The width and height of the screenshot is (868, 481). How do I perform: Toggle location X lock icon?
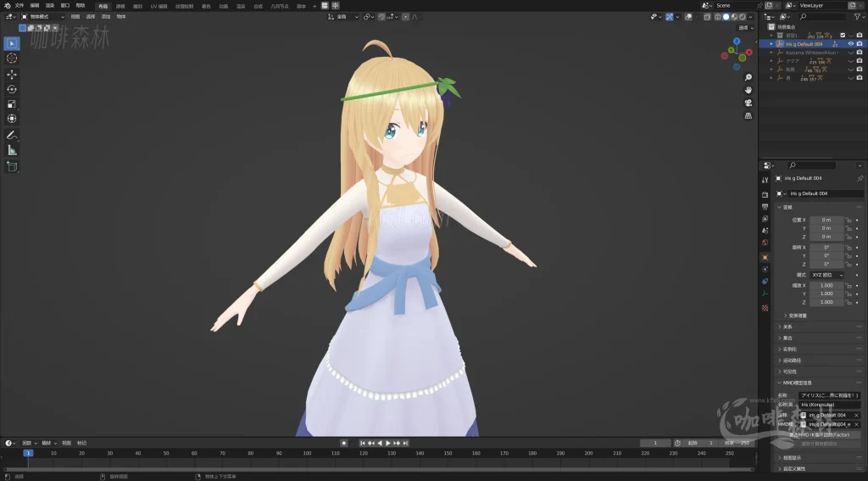(848, 220)
